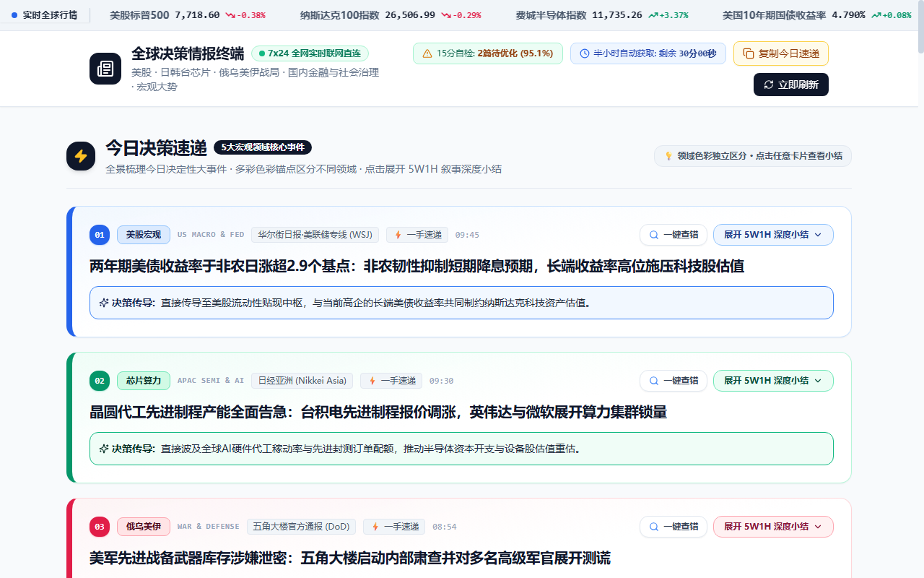Click the red 03 badge on 俄乌美伊 card
The height and width of the screenshot is (578, 924).
100,527
